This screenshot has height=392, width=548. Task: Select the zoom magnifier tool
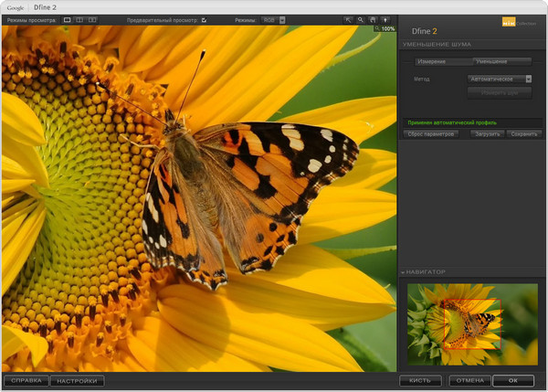(x=360, y=19)
